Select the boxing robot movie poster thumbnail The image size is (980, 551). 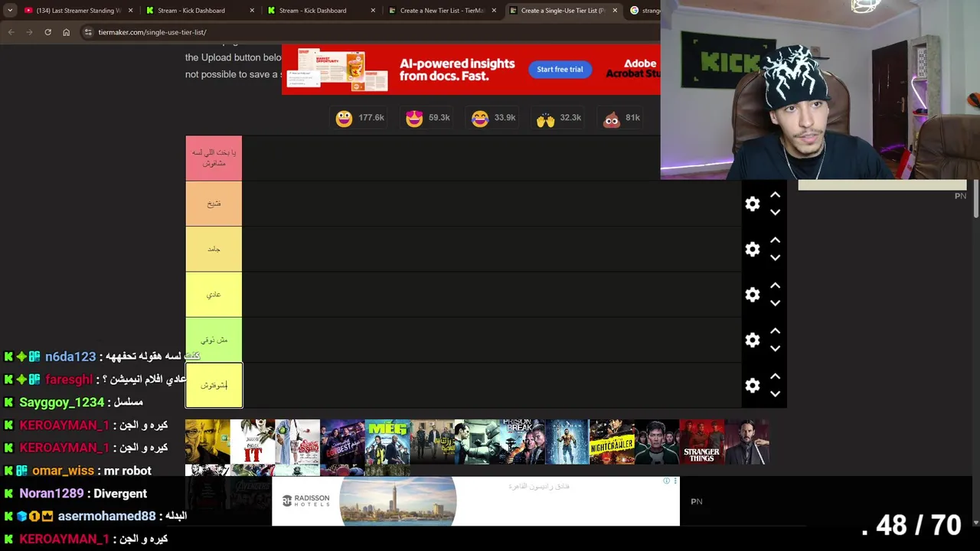click(x=477, y=442)
